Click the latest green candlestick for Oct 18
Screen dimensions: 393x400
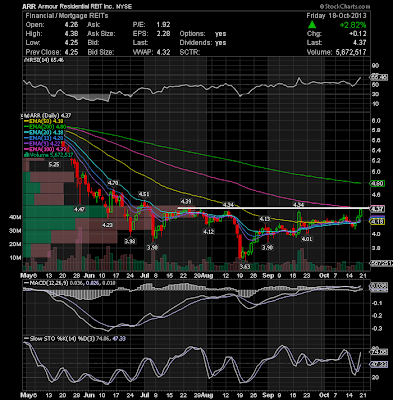(360, 213)
